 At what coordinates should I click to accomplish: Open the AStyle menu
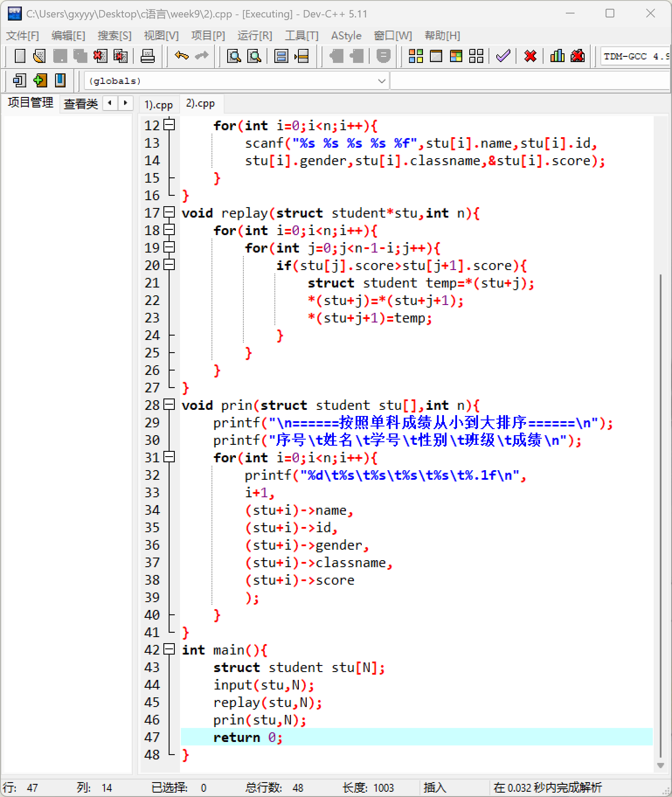[x=346, y=35]
